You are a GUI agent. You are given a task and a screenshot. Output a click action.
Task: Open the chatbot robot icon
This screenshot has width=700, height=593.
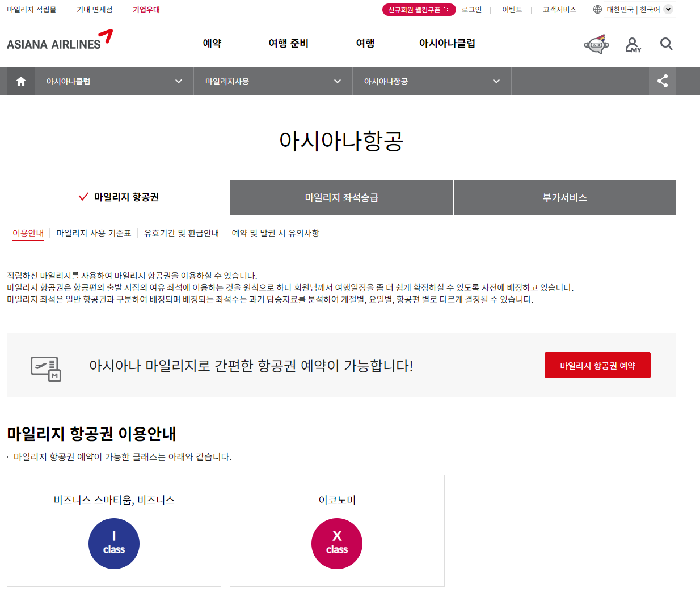point(596,44)
